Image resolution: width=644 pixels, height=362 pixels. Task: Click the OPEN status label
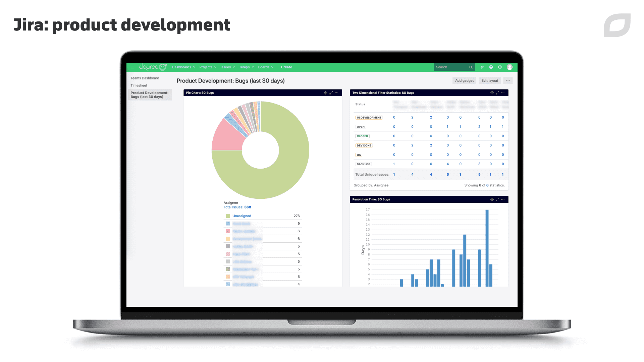361,127
